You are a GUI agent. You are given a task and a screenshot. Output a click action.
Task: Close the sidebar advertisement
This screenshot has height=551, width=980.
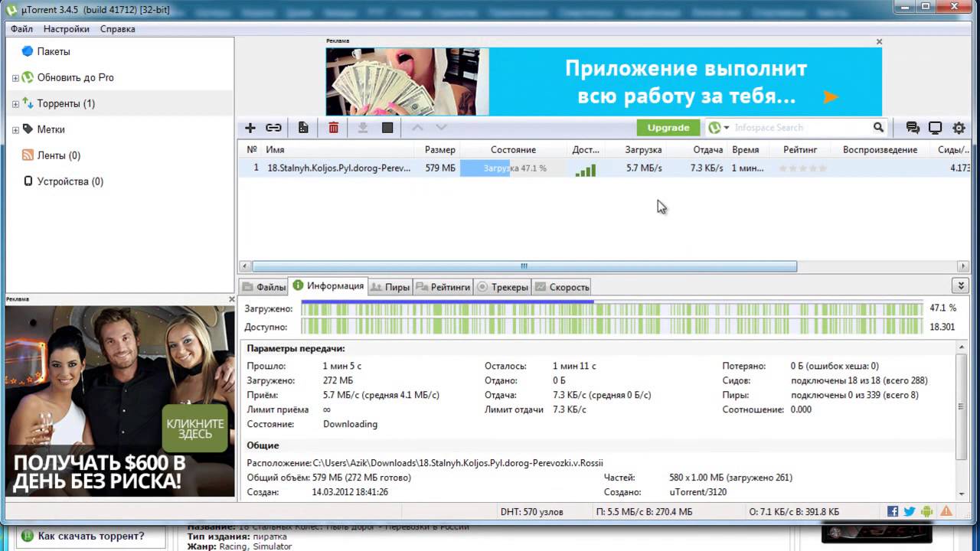[232, 299]
